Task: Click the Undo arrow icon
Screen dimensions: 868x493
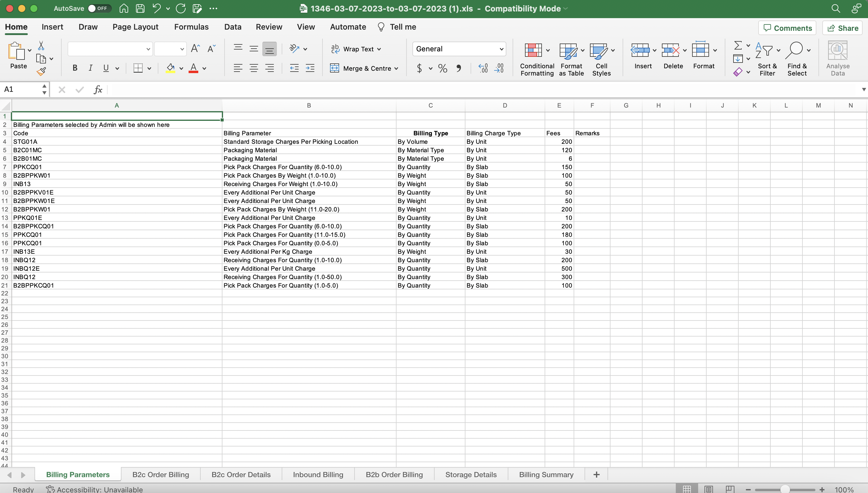Action: [157, 8]
